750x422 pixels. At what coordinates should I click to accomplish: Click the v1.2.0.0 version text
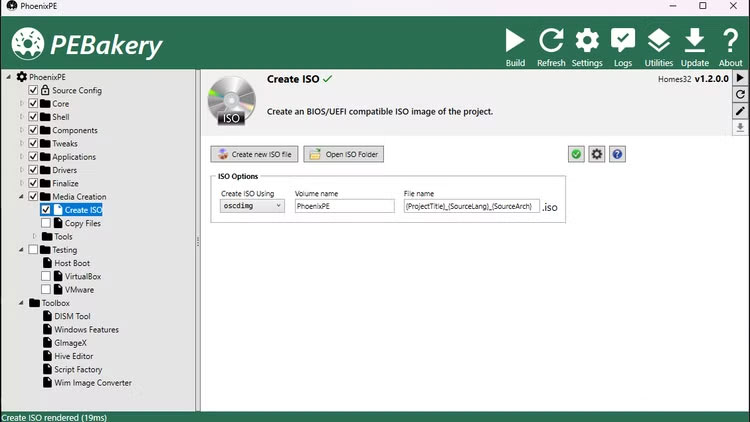[x=711, y=78]
